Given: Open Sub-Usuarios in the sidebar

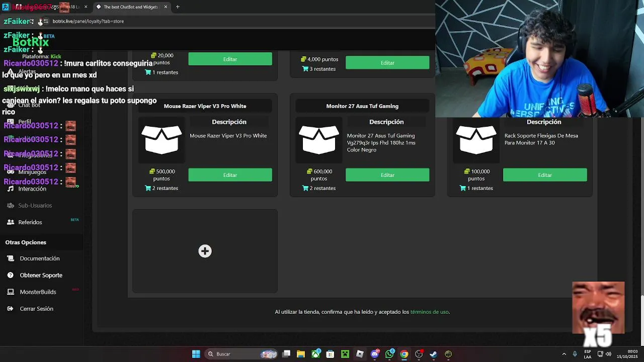Looking at the screenshot, I should click(x=35, y=205).
